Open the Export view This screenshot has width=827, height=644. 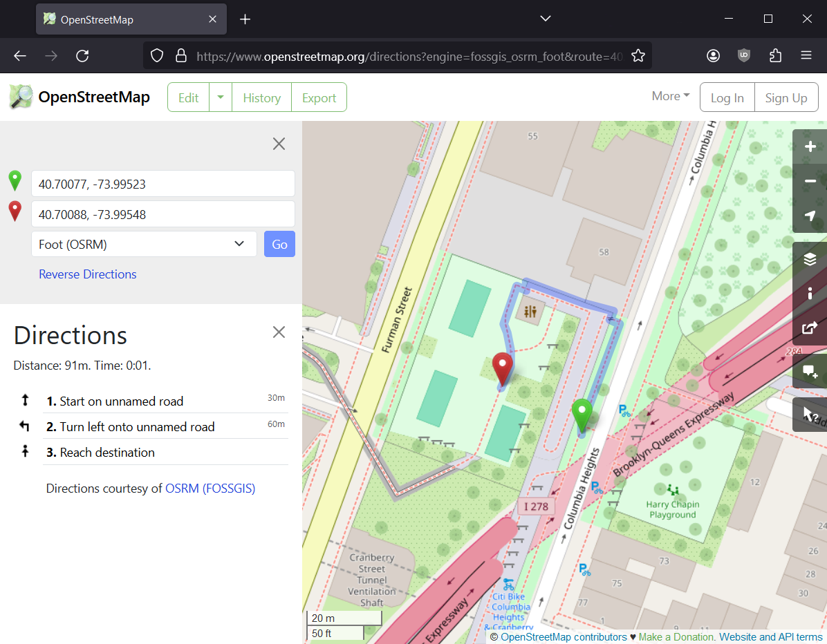[x=319, y=97]
